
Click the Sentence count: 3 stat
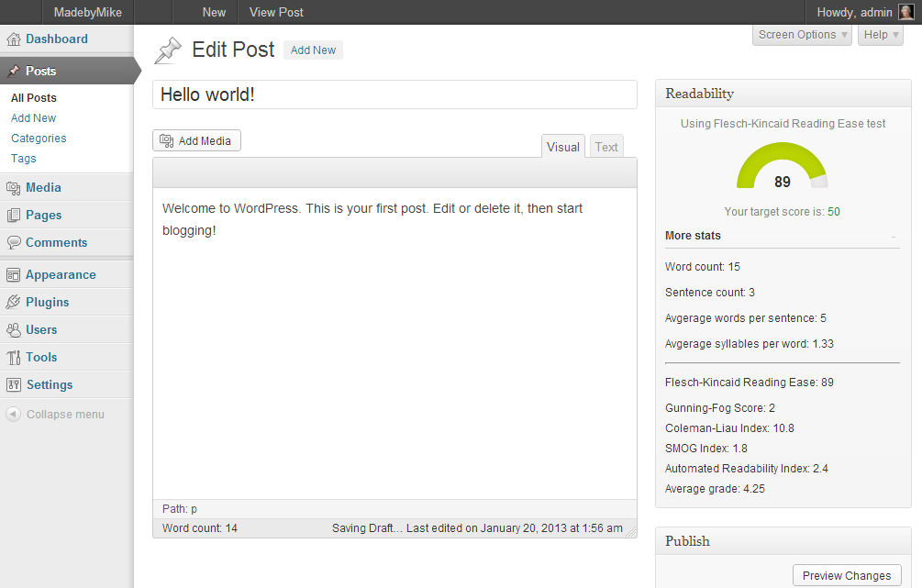(710, 293)
